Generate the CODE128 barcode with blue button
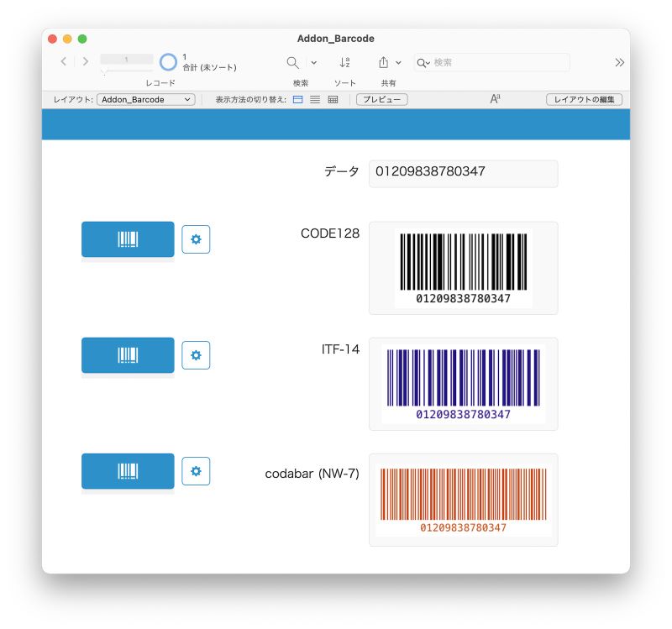Image resolution: width=672 pixels, height=629 pixels. [x=128, y=239]
